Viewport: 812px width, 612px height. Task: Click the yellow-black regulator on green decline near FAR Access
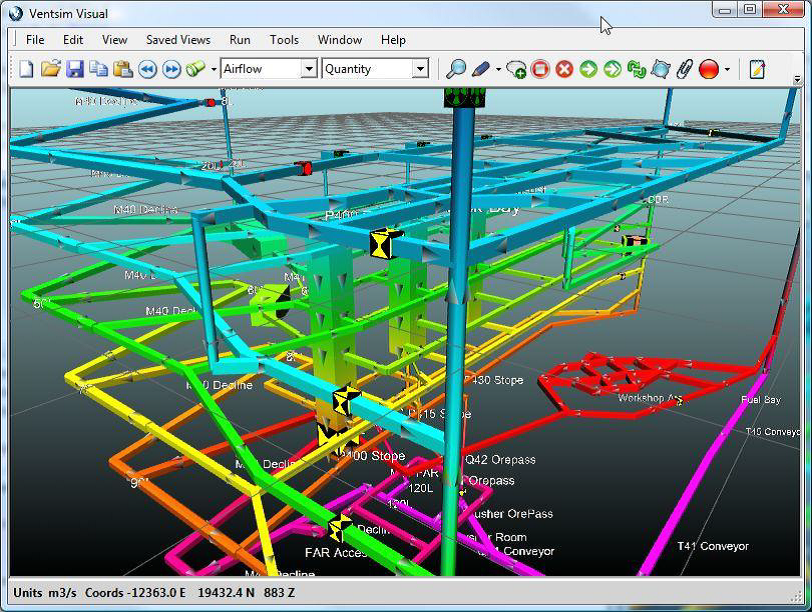click(340, 527)
